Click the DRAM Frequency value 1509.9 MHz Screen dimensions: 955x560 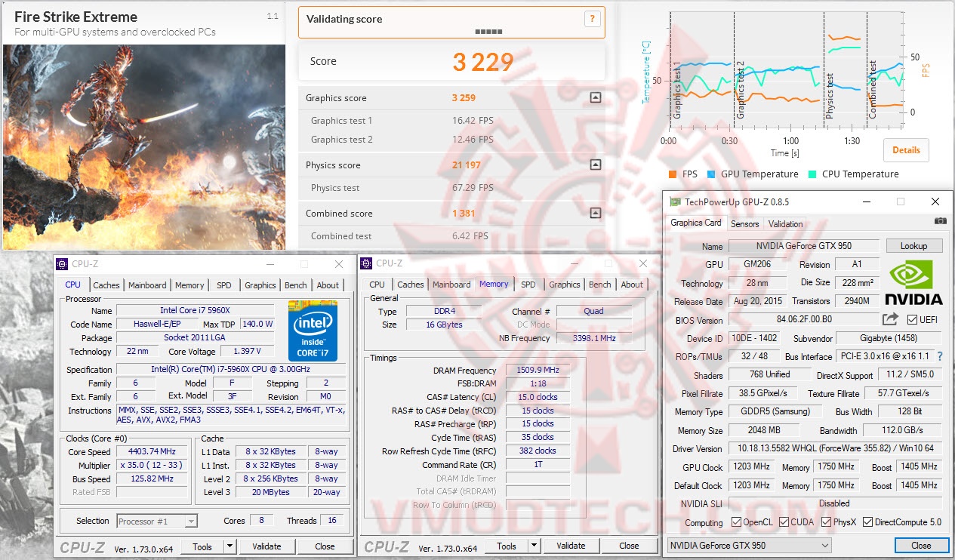pos(539,370)
